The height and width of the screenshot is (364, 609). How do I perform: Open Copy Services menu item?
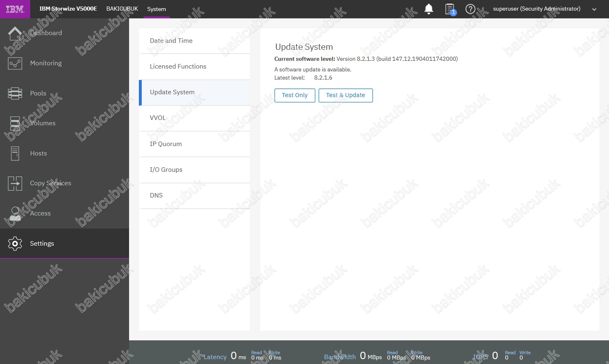coord(51,183)
